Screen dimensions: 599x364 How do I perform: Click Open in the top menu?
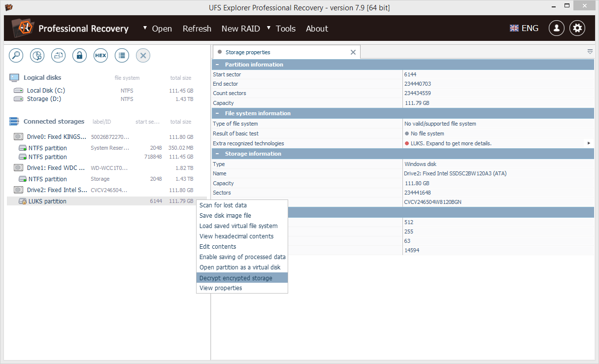[162, 29]
